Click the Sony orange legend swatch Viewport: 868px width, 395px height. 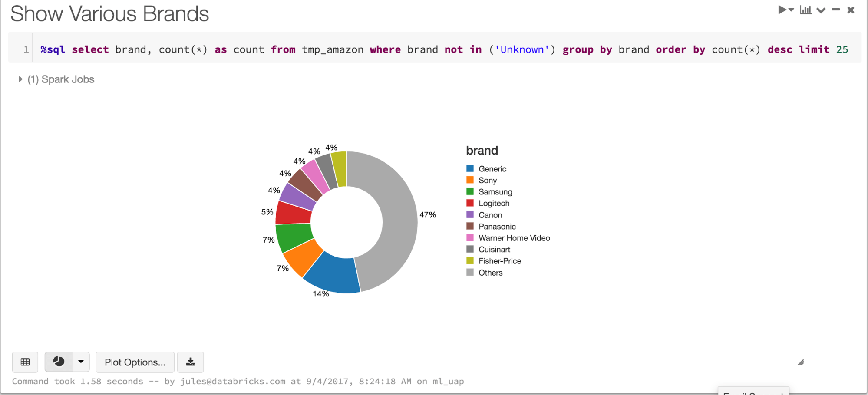pos(470,180)
